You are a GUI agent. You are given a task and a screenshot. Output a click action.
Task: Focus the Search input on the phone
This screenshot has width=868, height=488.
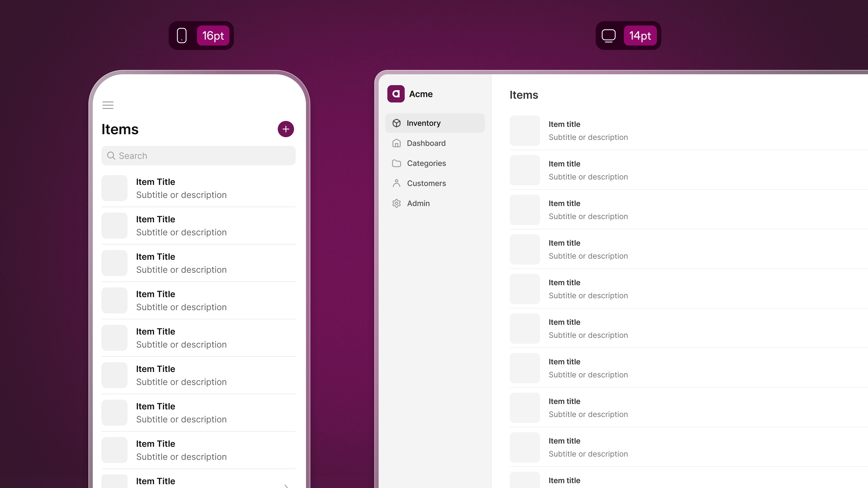199,156
